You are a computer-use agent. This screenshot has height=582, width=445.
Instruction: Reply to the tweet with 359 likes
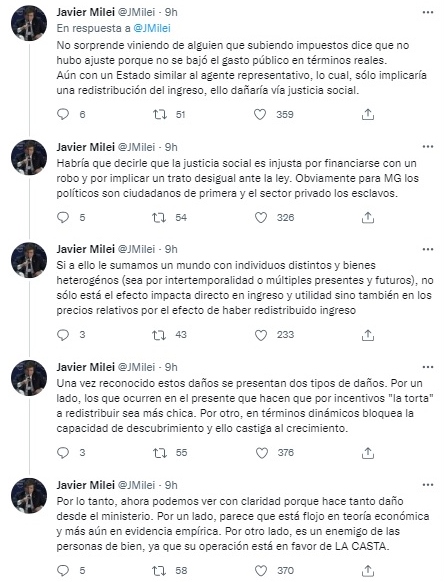click(x=63, y=114)
